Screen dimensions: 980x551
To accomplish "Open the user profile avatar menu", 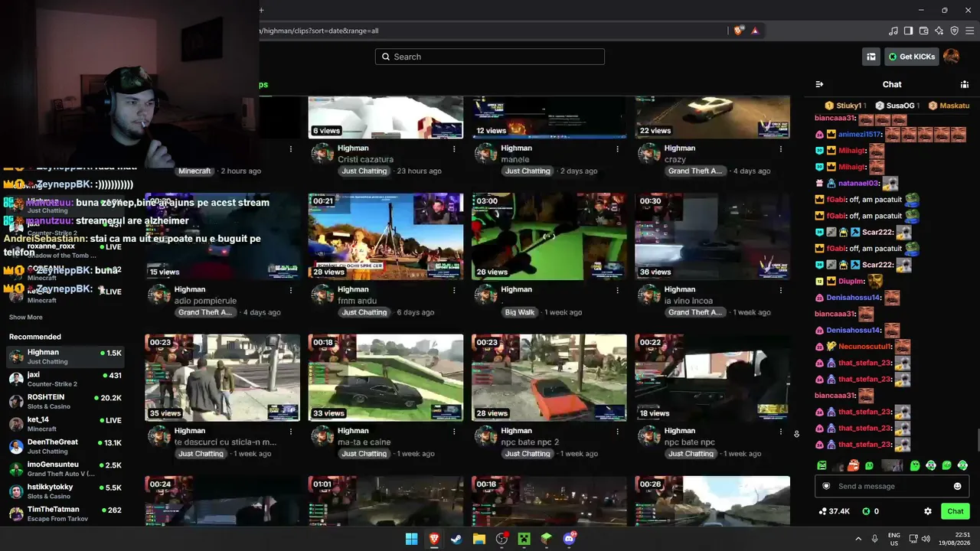I will click(952, 57).
